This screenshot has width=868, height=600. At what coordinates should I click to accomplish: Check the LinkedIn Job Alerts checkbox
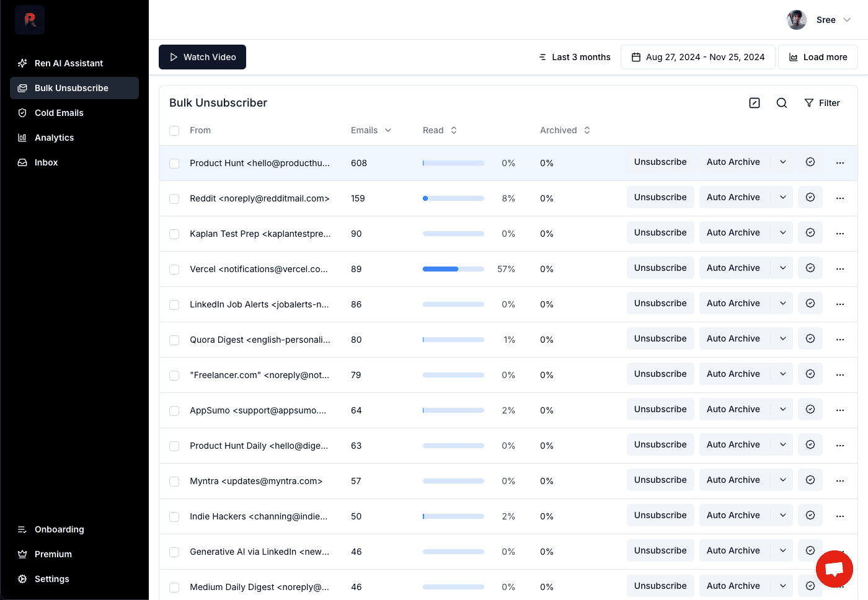tap(174, 305)
